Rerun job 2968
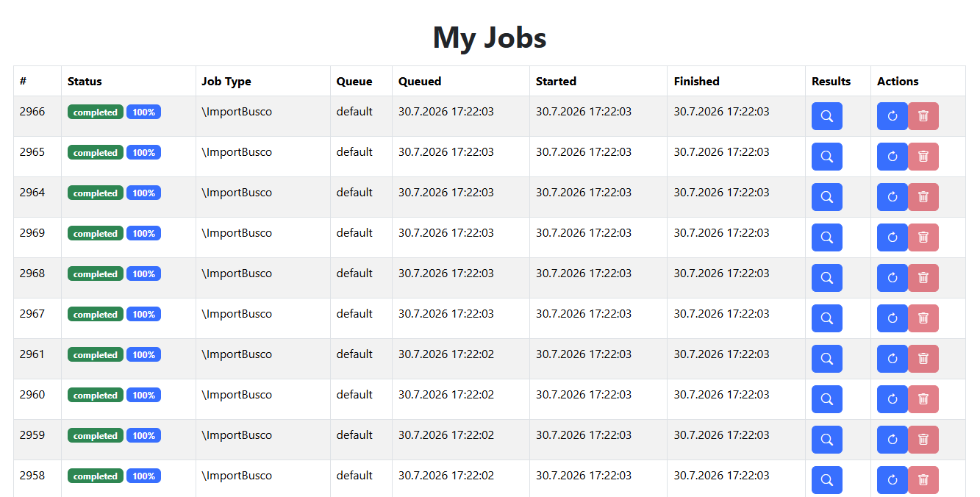Viewport: 980px width, 497px height. (893, 278)
